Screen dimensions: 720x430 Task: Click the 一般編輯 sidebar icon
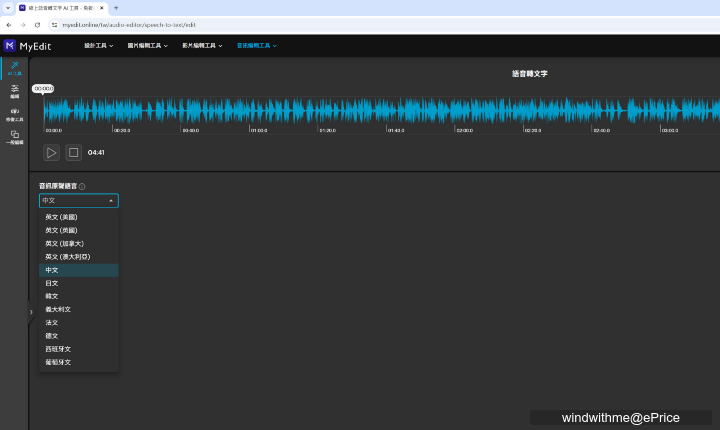tap(14, 136)
